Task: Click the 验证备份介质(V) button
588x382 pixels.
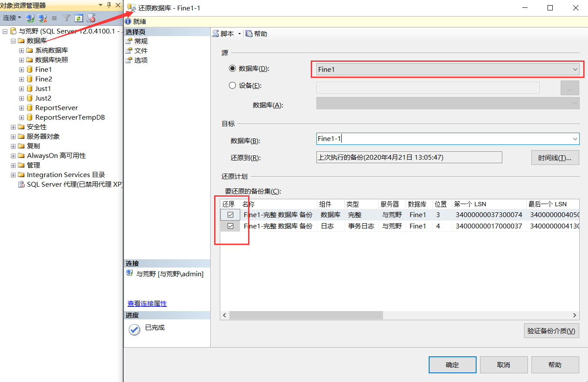Action: coord(551,331)
